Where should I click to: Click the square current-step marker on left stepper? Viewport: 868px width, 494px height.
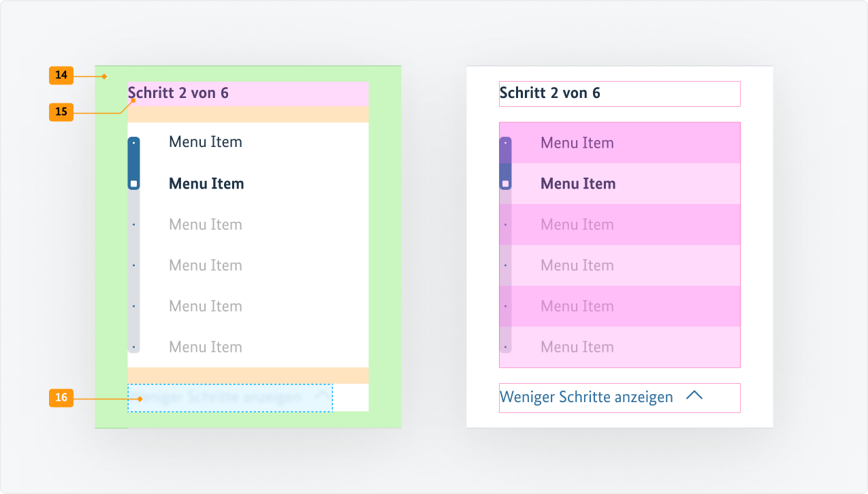[x=134, y=183]
